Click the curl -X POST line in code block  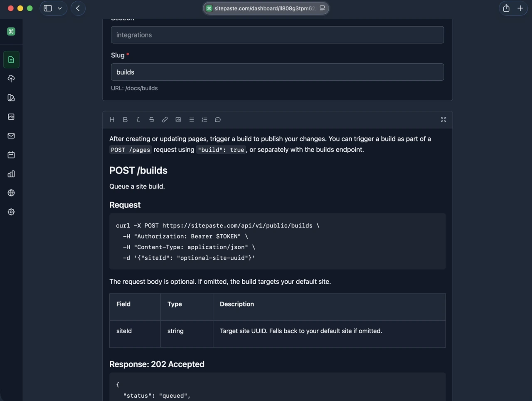click(x=218, y=225)
